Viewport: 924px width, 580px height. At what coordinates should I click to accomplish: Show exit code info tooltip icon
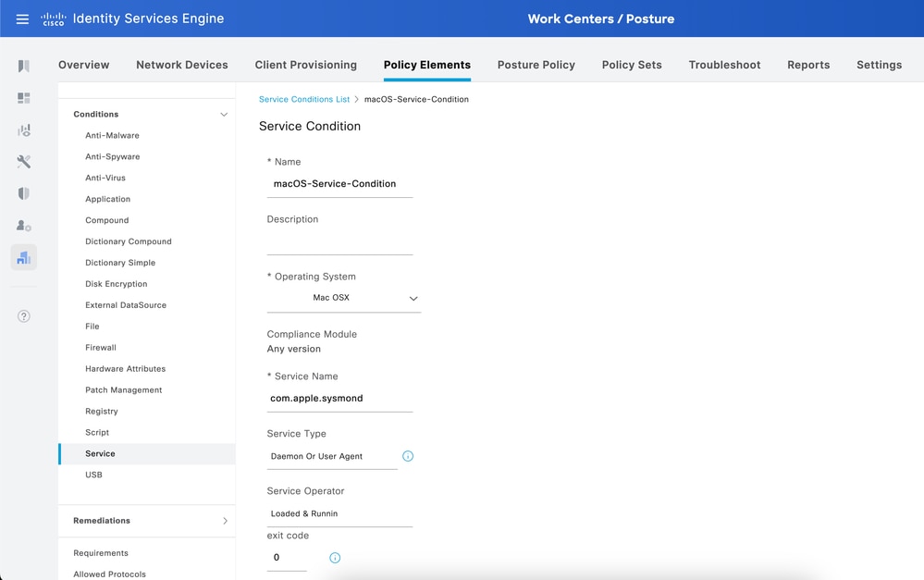coord(335,558)
